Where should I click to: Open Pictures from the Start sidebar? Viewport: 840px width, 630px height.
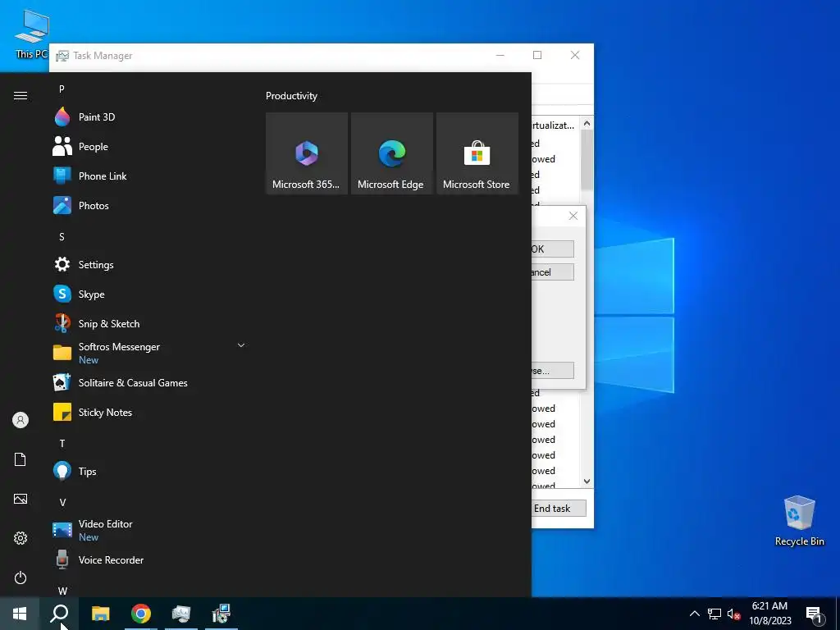coord(21,499)
